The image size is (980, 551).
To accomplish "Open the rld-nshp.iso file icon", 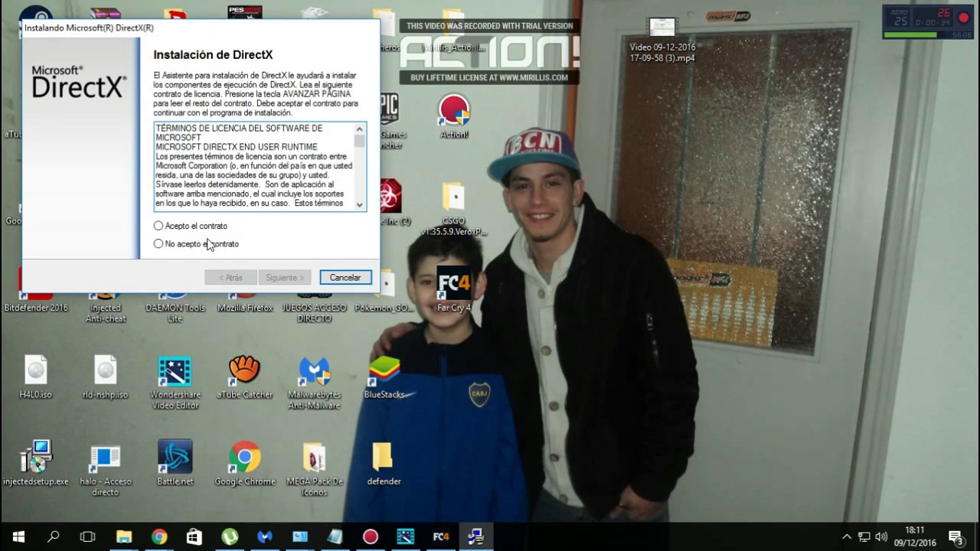I will (106, 377).
